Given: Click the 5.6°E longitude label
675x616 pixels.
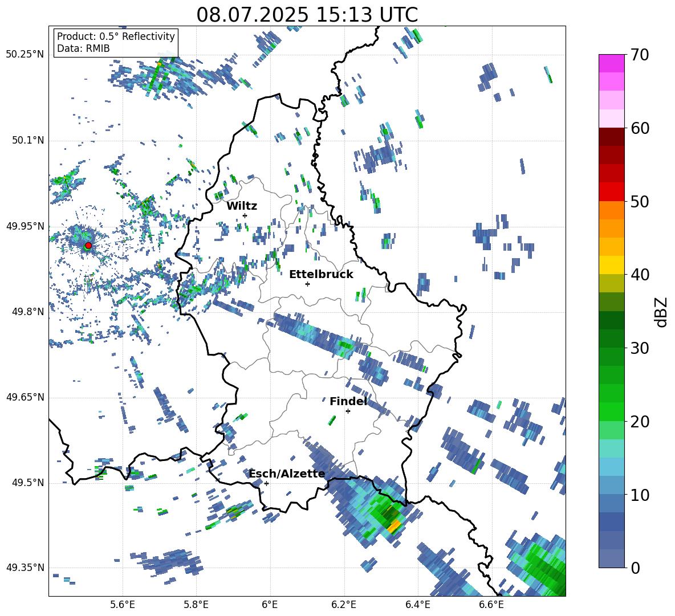Looking at the screenshot, I should (123, 605).
